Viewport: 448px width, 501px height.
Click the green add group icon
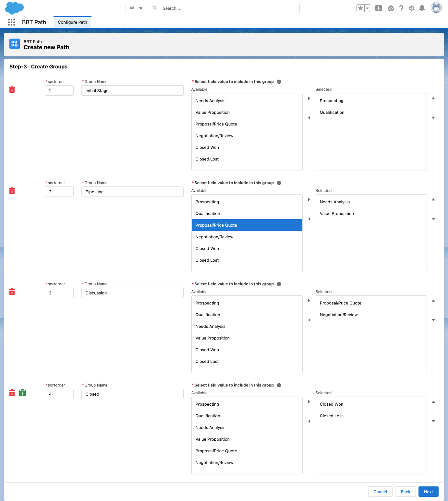(x=22, y=393)
